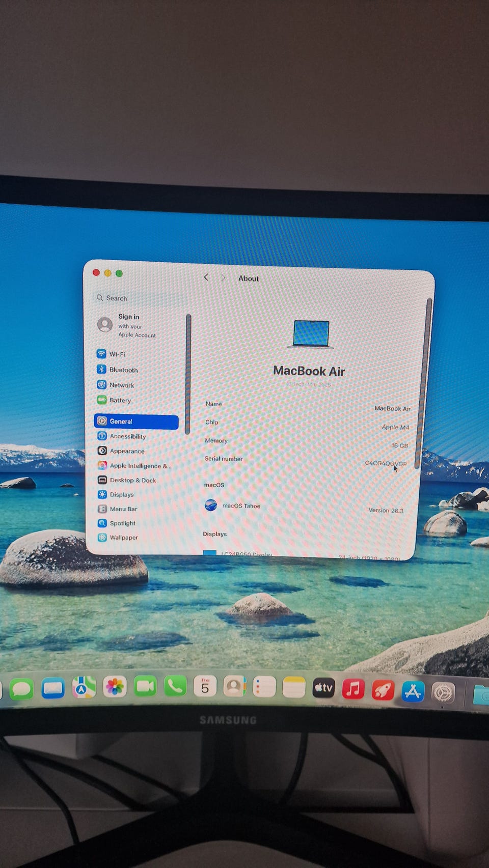
Task: Click the sidebar scrollbar
Action: [188, 374]
